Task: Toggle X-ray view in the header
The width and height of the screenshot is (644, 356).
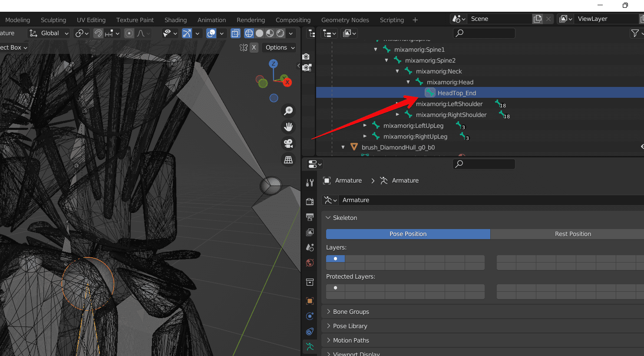Action: coord(235,33)
